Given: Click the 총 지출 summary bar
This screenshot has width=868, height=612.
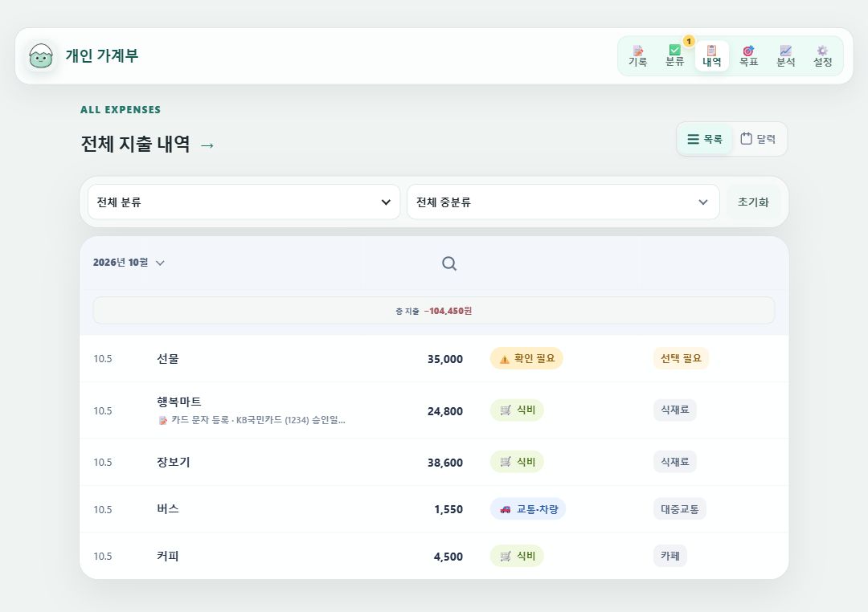Looking at the screenshot, I should pos(433,311).
